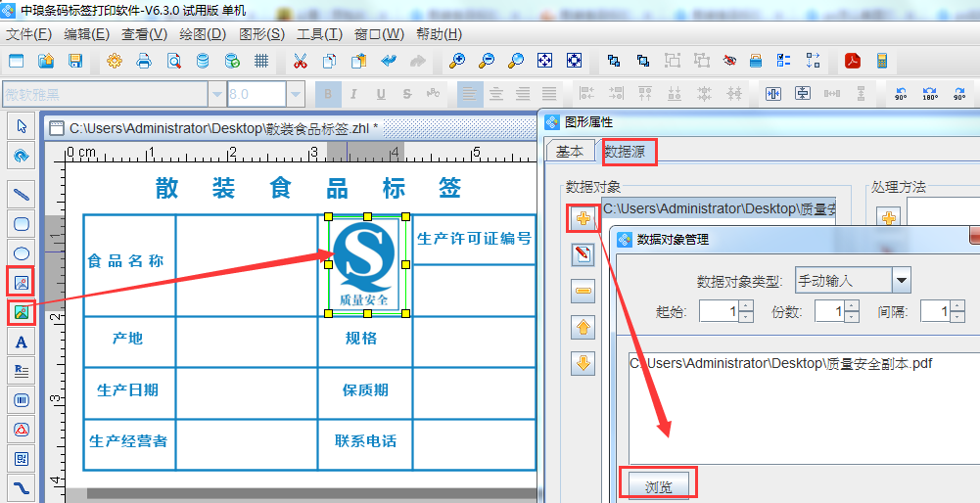
Task: Click the red pencil edit data object icon
Action: (583, 254)
